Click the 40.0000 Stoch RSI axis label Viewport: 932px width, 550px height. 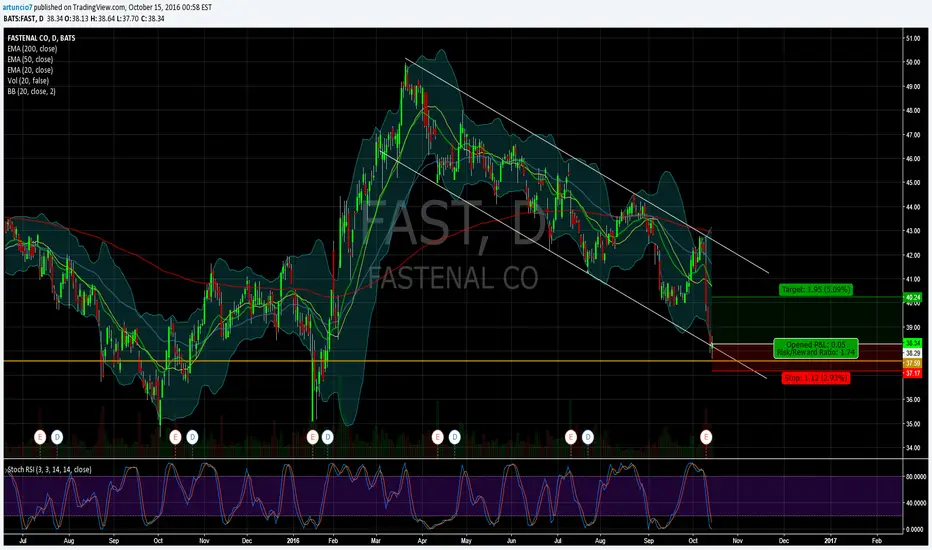915,503
